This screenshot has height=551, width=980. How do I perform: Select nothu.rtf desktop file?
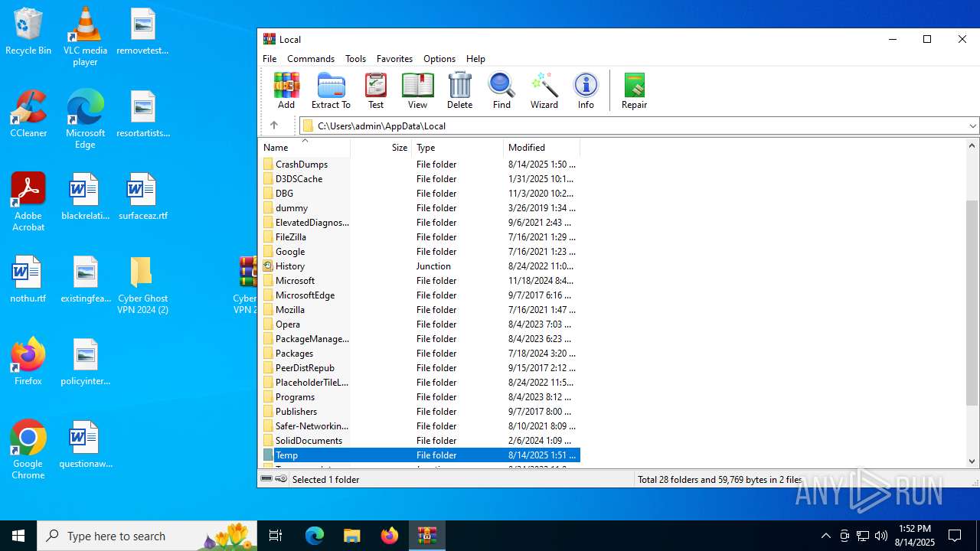point(28,279)
